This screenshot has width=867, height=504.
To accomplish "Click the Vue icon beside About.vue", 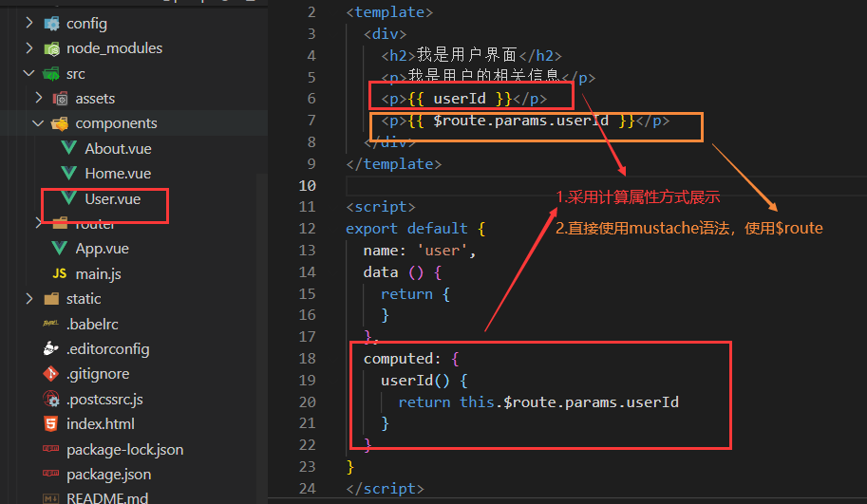I will click(69, 147).
